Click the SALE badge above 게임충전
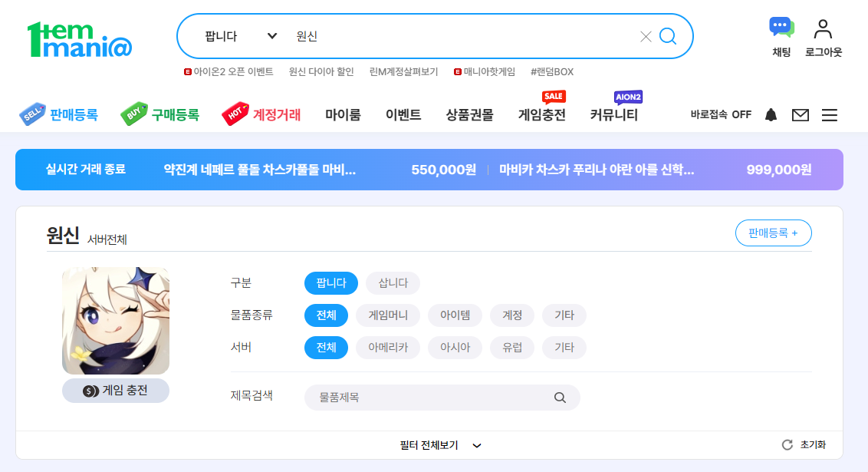The height and width of the screenshot is (472, 868). coord(554,97)
